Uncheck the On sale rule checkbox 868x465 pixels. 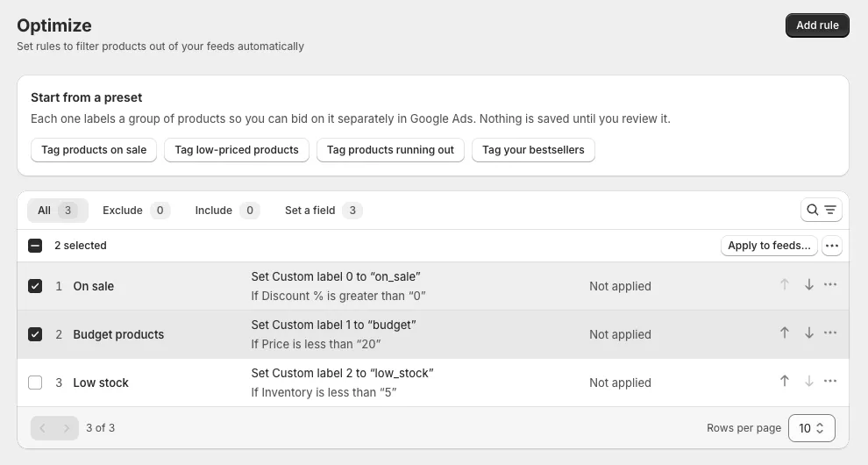(x=35, y=286)
